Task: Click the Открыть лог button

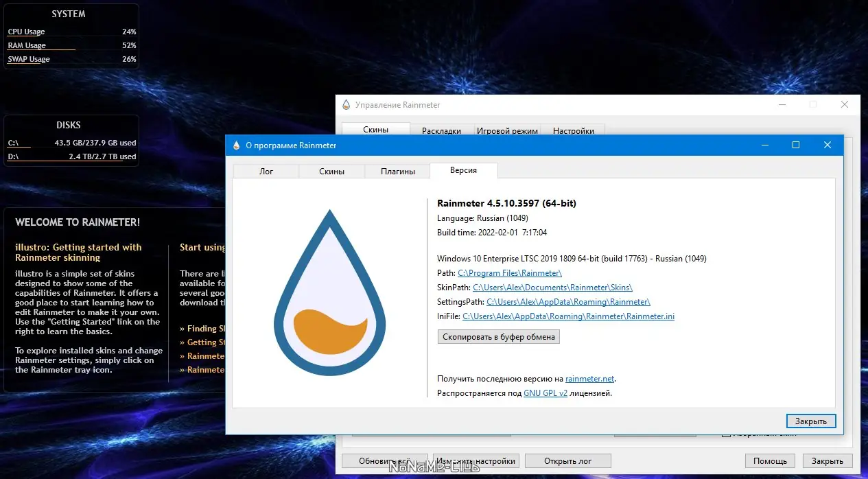Action: coord(568,461)
